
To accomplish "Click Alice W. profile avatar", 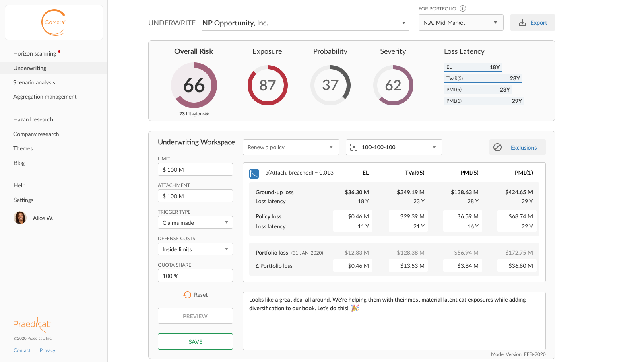I will point(20,218).
